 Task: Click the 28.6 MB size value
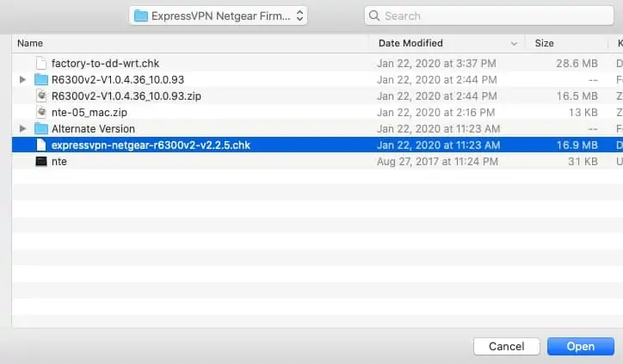pyautogui.click(x=577, y=63)
